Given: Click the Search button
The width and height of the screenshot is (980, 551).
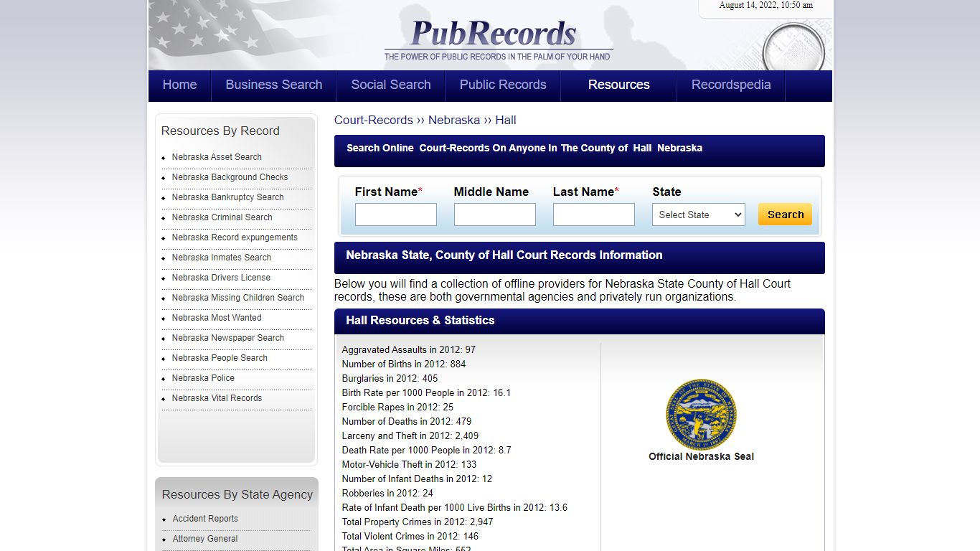Looking at the screenshot, I should [784, 214].
